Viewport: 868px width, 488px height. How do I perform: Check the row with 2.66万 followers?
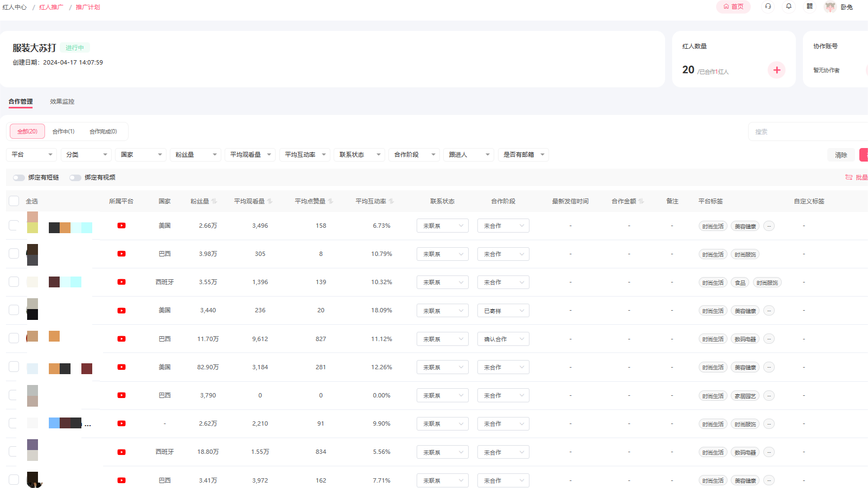(14, 226)
